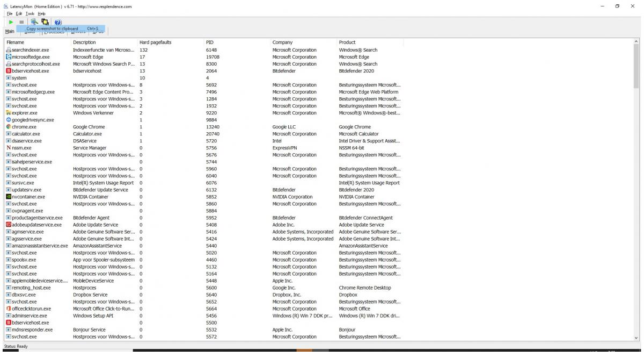The height and width of the screenshot is (352, 644).
Task: Click the Bitdefender icon for bdservicehost PID 2064
Action: [x=9, y=71]
